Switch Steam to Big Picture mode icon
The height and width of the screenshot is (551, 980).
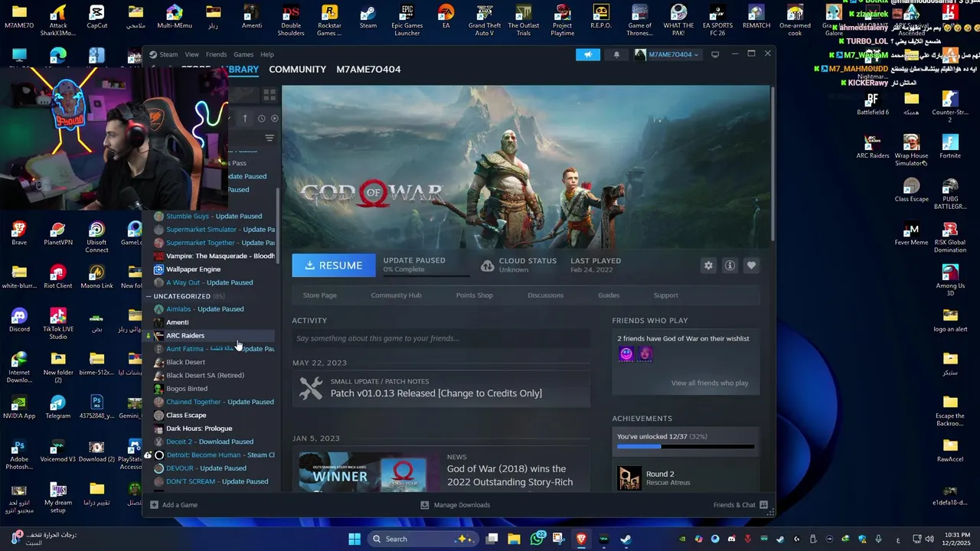click(715, 54)
